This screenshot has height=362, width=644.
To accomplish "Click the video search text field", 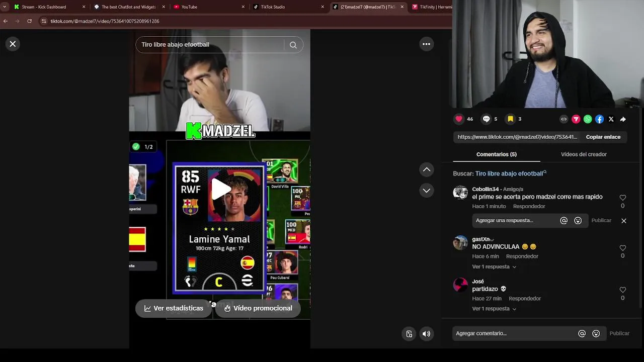I will [211, 45].
